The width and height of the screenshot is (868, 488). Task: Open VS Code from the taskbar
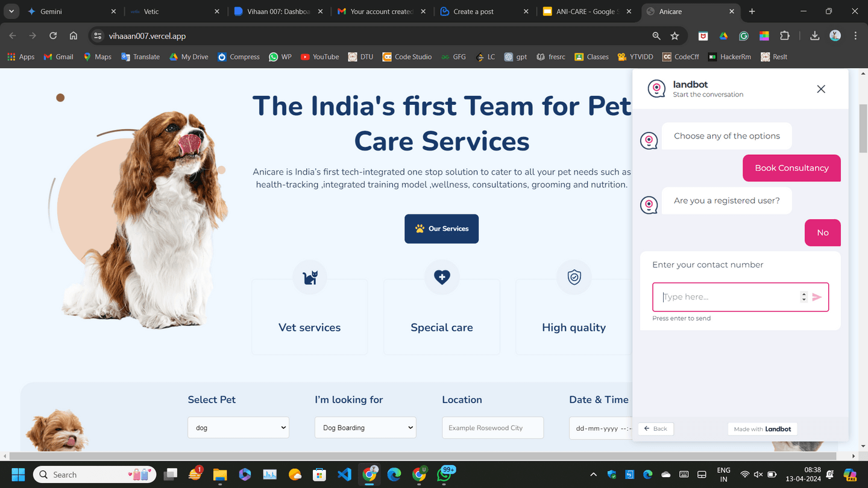(344, 475)
